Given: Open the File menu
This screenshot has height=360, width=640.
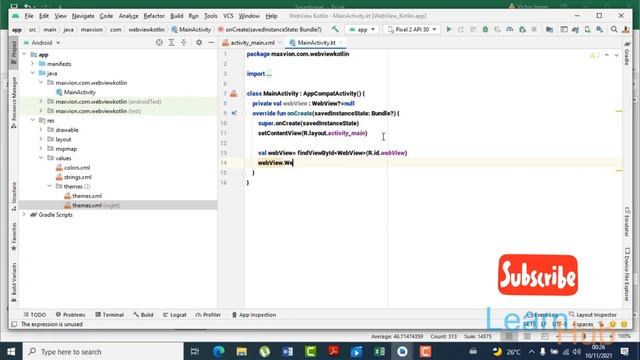Looking at the screenshot, I should [x=29, y=16].
